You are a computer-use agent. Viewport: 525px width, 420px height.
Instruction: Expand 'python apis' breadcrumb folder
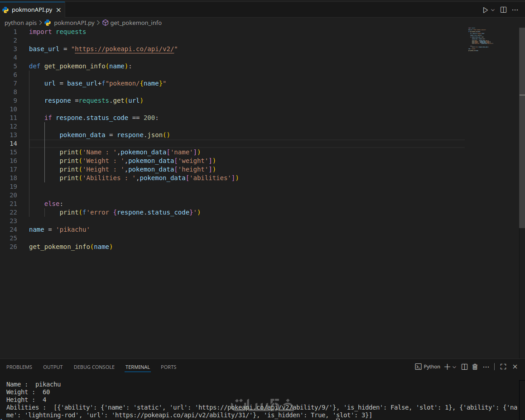[20, 23]
